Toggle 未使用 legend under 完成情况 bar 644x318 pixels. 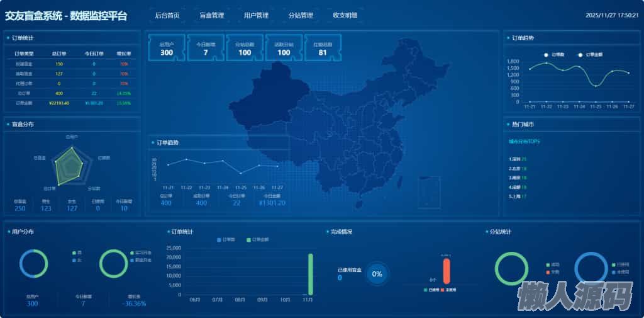pyautogui.click(x=448, y=290)
